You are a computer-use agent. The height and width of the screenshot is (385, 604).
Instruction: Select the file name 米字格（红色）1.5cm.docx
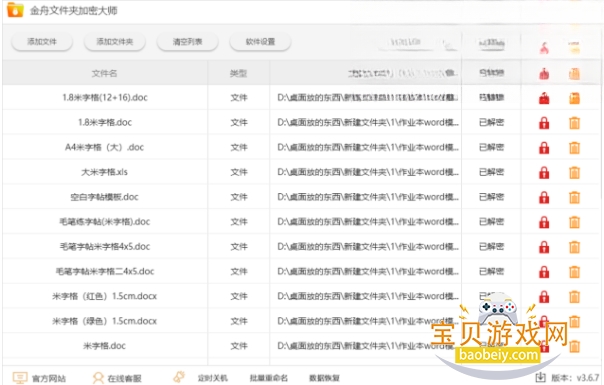104,296
